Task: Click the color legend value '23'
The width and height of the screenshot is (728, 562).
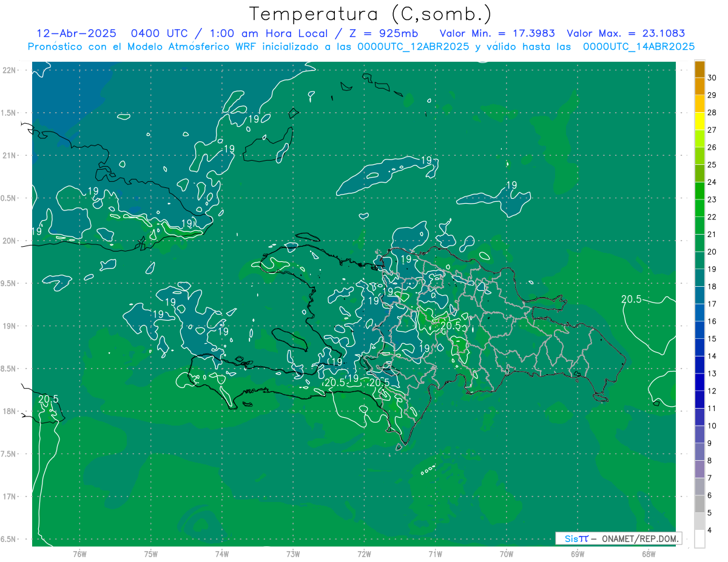Action: pos(712,199)
